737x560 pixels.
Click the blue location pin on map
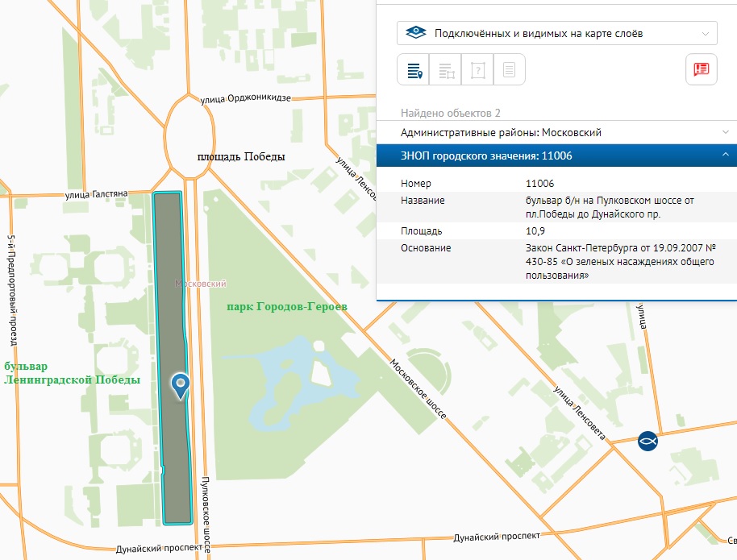click(181, 384)
